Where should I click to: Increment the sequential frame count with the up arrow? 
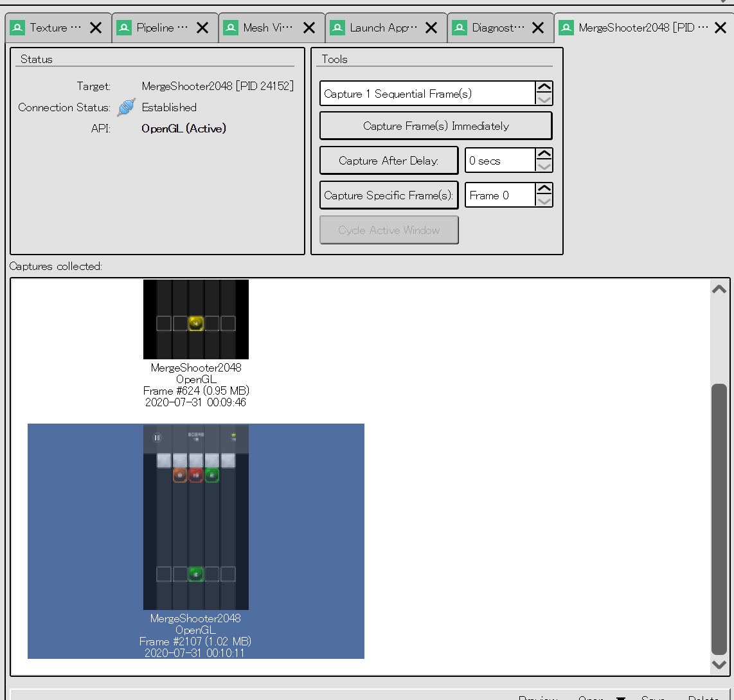(544, 86)
